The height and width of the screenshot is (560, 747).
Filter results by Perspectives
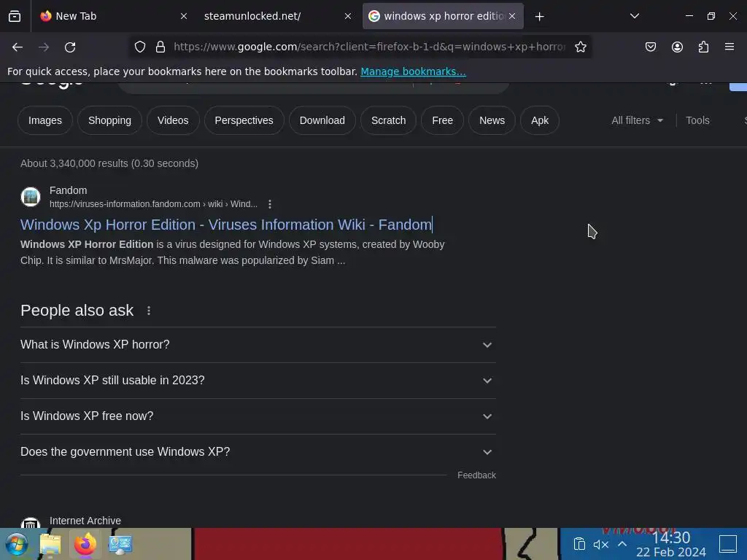coord(244,120)
